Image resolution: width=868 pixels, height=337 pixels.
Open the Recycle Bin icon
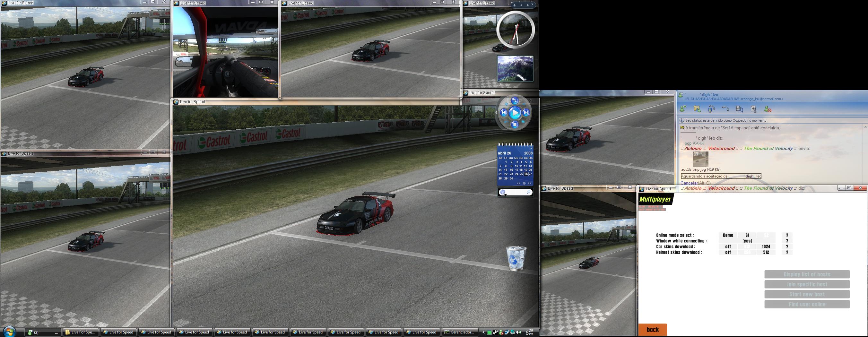pyautogui.click(x=516, y=258)
